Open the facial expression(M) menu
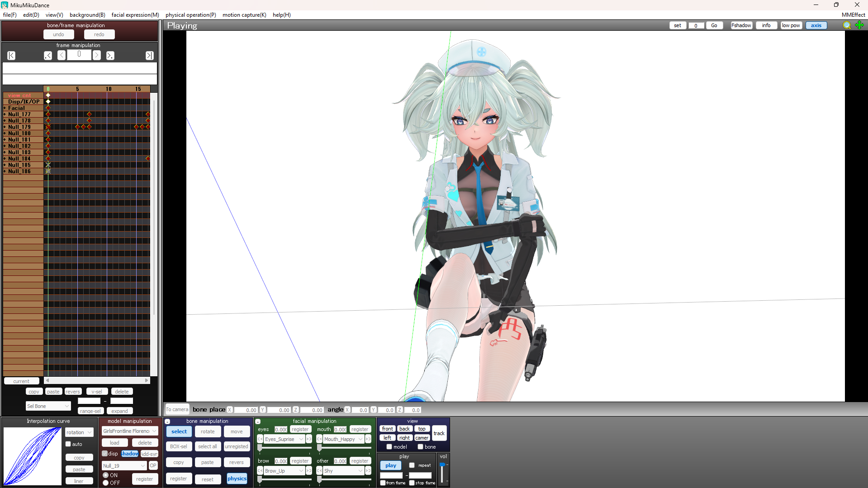 pyautogui.click(x=135, y=15)
